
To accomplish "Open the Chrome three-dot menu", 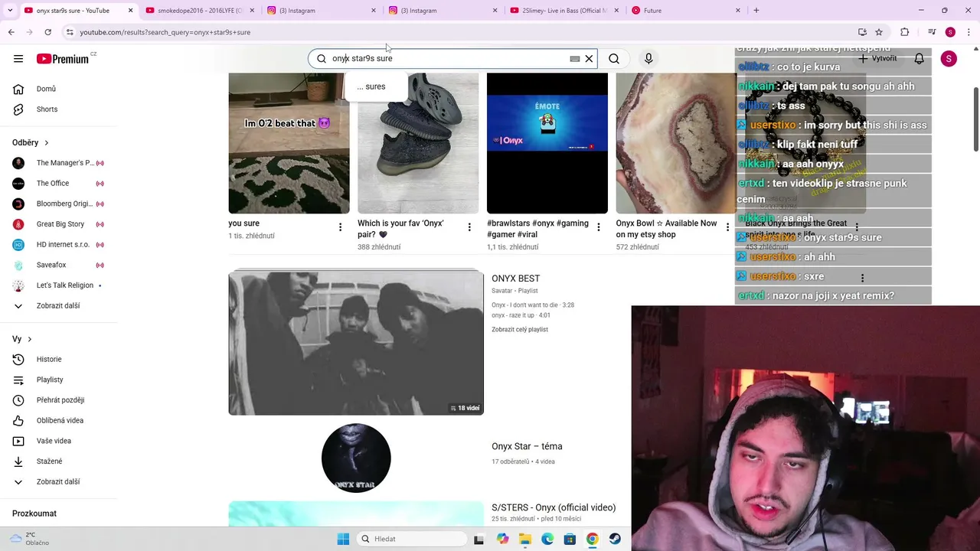I will 969,32.
